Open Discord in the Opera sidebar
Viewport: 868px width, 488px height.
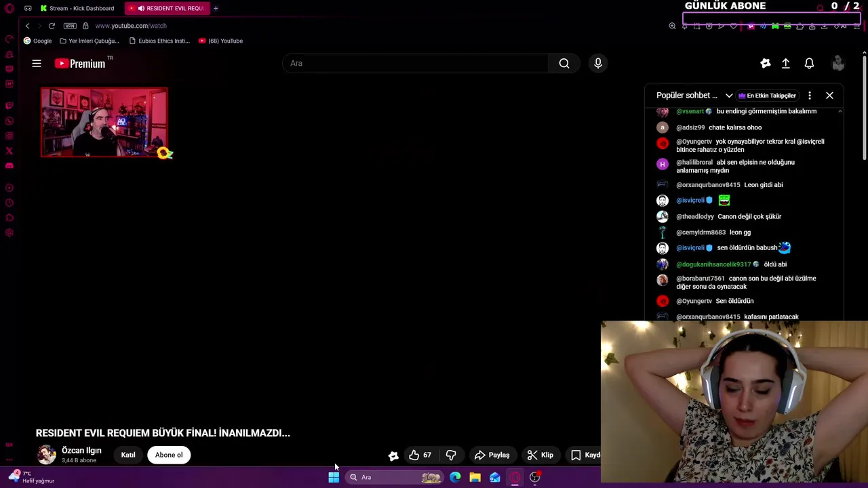tap(9, 165)
